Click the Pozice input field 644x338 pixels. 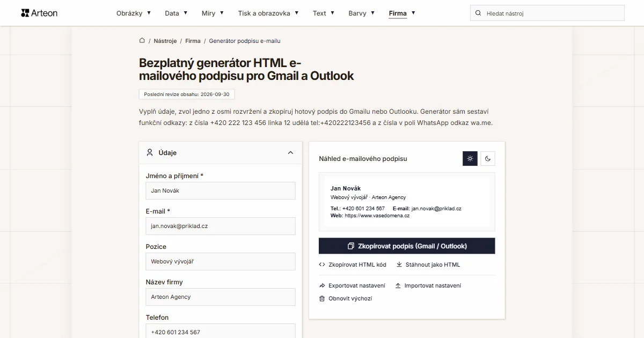click(221, 261)
